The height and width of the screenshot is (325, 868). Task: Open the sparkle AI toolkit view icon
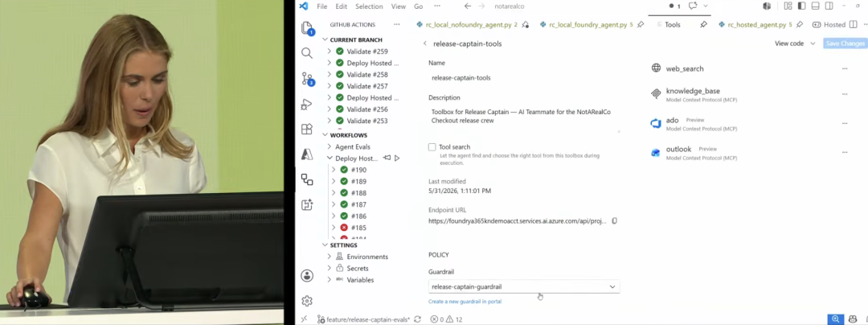pos(307,205)
